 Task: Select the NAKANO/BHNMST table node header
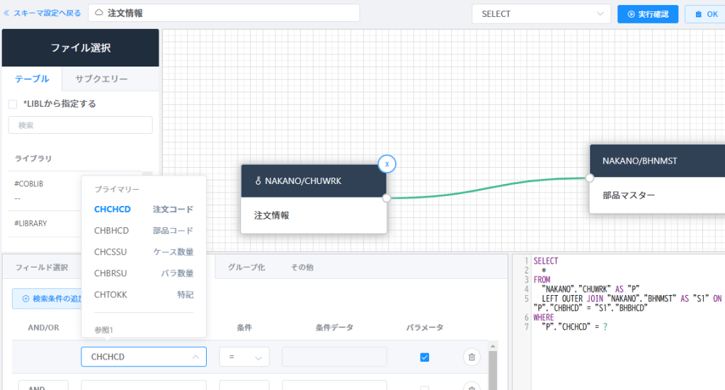(x=657, y=161)
